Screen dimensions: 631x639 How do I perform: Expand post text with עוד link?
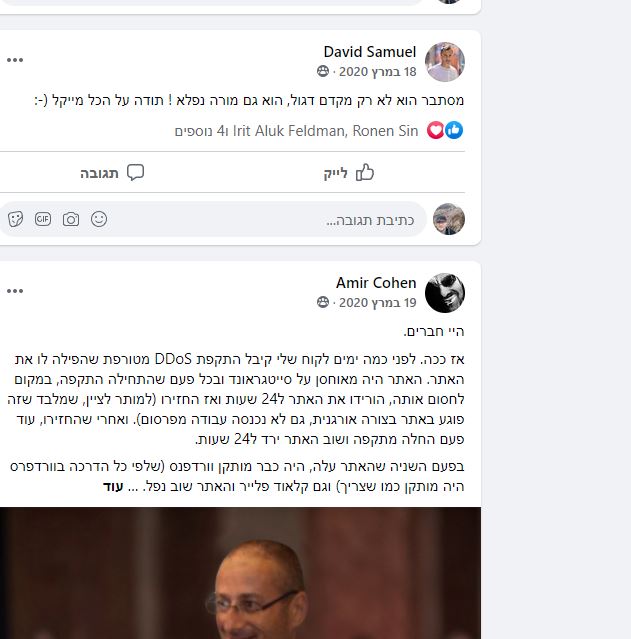pyautogui.click(x=113, y=487)
